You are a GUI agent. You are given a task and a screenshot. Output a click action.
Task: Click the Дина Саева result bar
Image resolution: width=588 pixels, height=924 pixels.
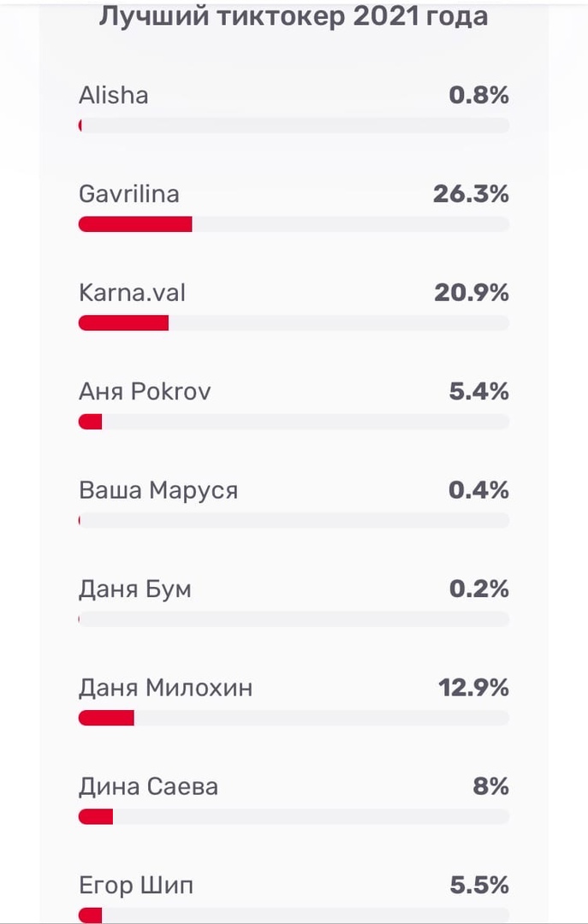pyautogui.click(x=96, y=816)
